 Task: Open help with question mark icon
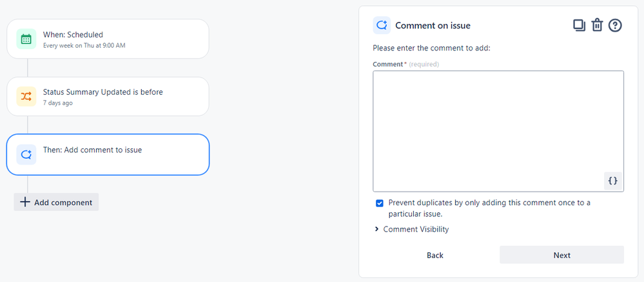(615, 25)
